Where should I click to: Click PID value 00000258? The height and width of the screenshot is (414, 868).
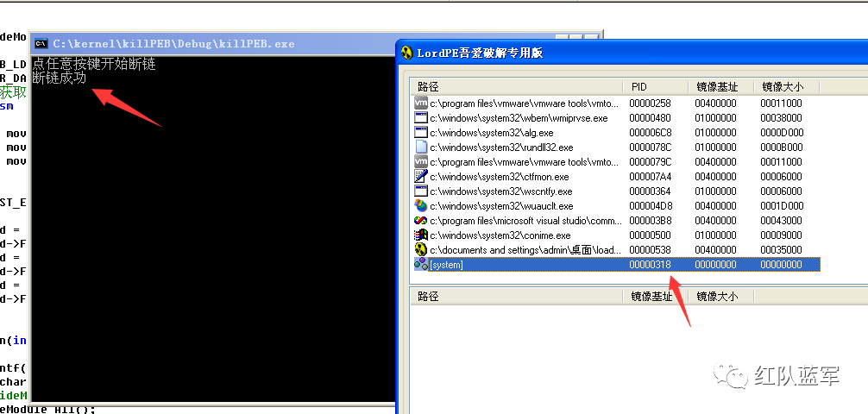(650, 103)
